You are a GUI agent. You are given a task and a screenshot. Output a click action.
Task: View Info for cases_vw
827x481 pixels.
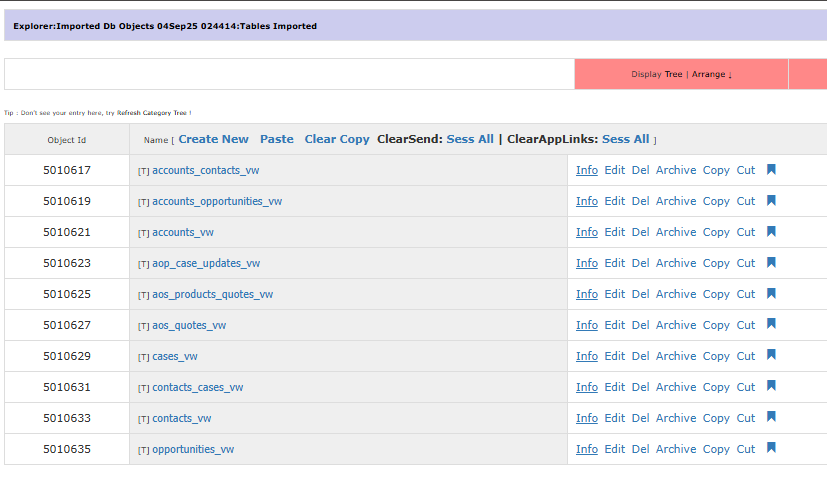586,357
